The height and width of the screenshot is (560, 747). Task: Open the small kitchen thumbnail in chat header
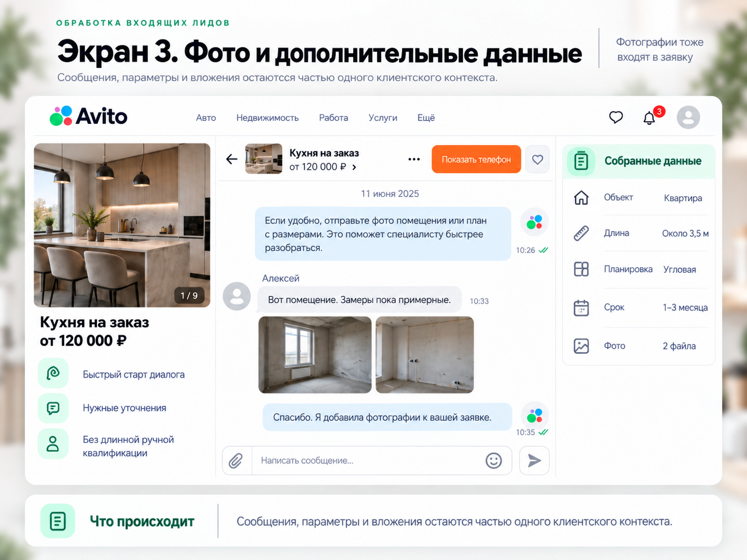(x=264, y=159)
